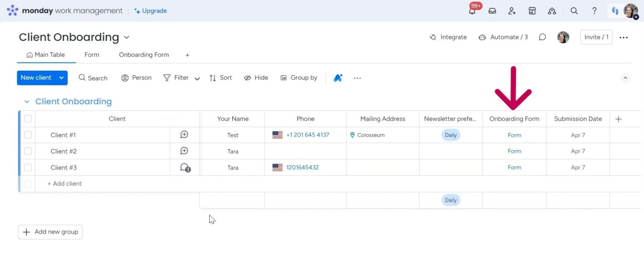Tick the checkbox beside Client #3
The height and width of the screenshot is (265, 644).
point(28,167)
